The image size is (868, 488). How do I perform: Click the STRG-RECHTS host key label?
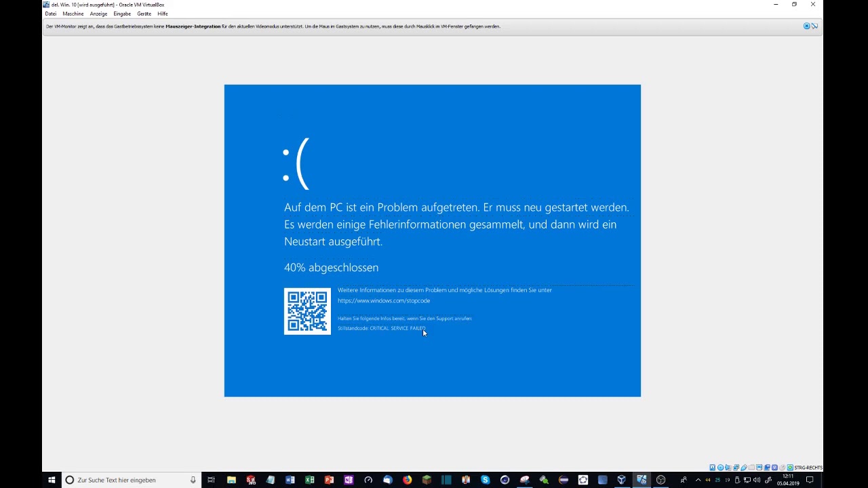point(808,467)
